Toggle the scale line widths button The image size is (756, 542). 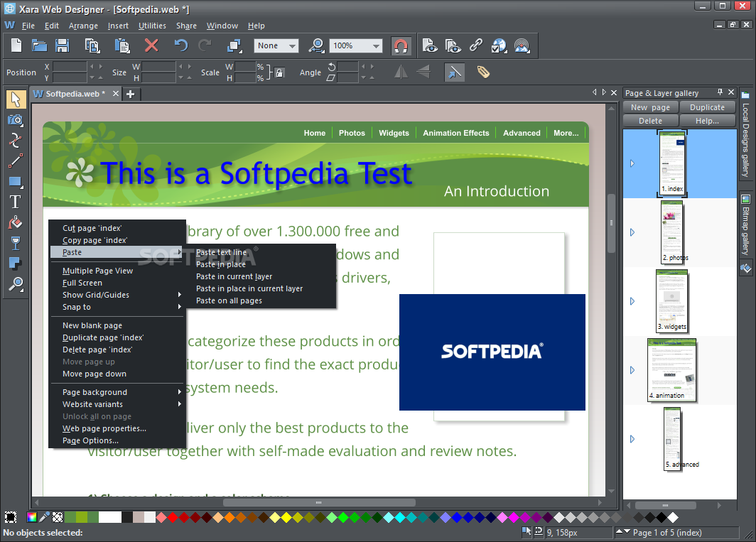pyautogui.click(x=454, y=72)
